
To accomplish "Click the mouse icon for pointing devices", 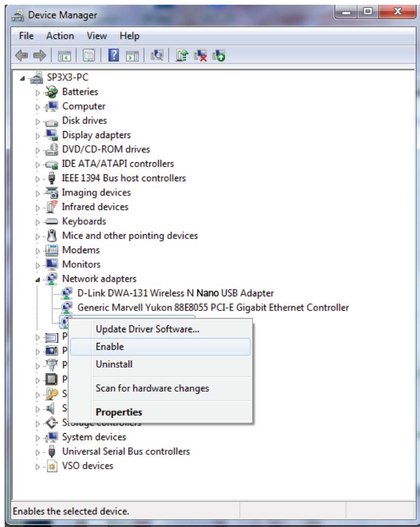I will 51,235.
